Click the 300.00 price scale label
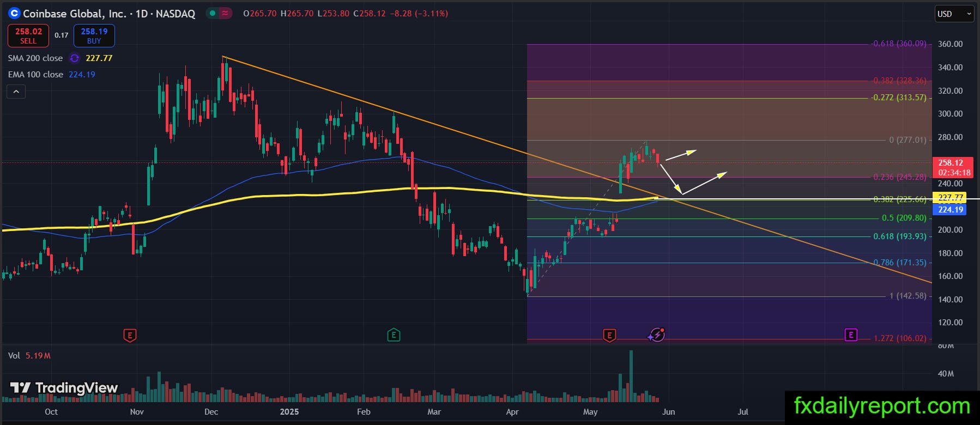Viewport: 980px width, 425px height. click(x=950, y=114)
